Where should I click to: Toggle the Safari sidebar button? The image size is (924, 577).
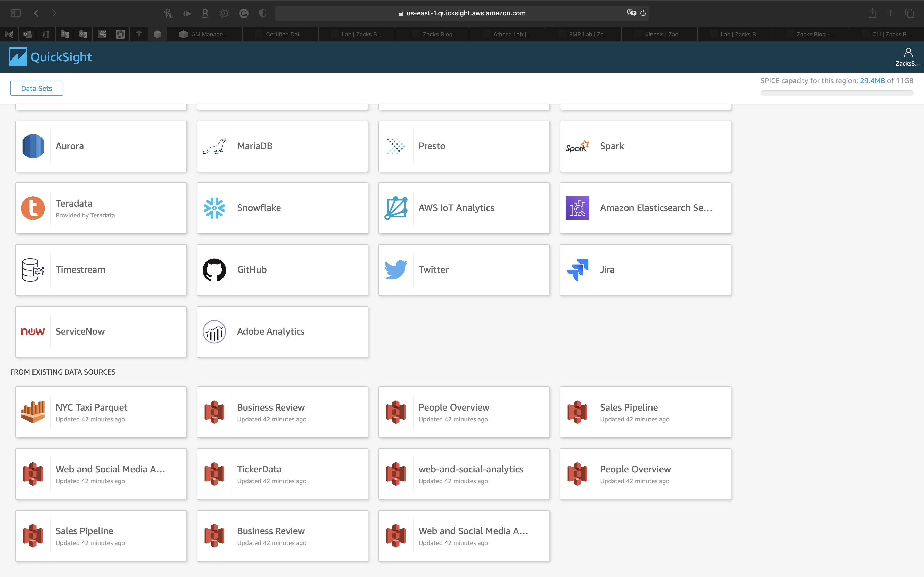16,13
